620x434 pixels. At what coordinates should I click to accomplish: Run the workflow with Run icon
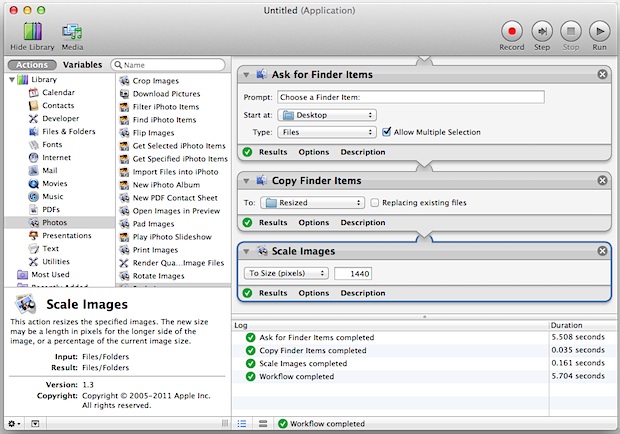coord(599,31)
